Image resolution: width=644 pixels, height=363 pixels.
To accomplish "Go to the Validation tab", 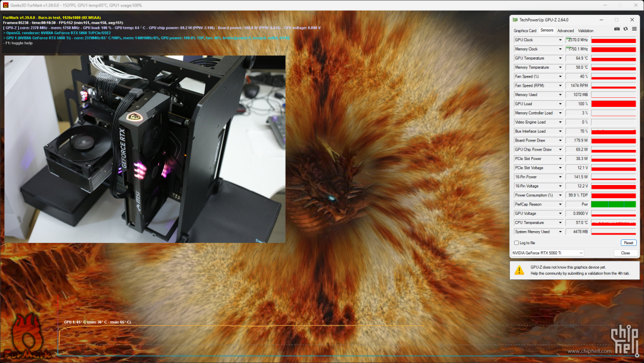I will 586,30.
